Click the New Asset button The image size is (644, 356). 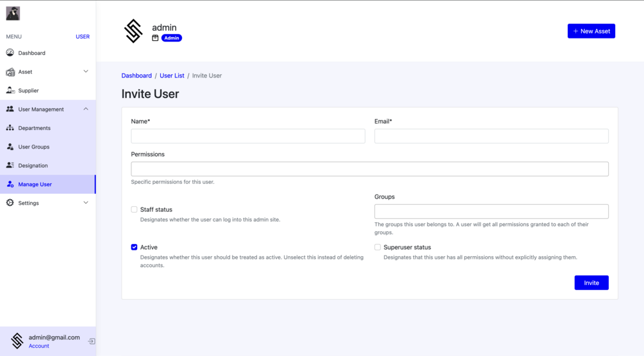click(591, 31)
